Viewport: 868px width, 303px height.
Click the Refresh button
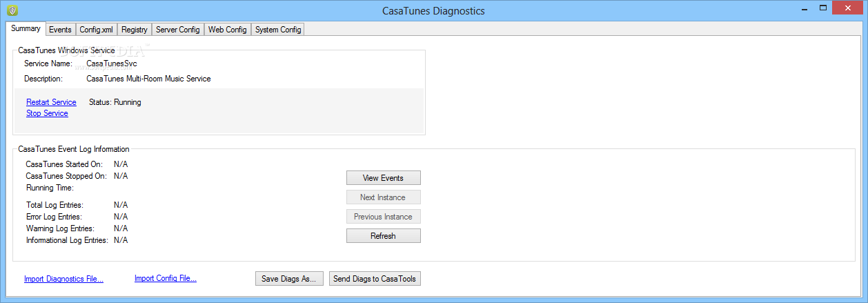pos(383,236)
